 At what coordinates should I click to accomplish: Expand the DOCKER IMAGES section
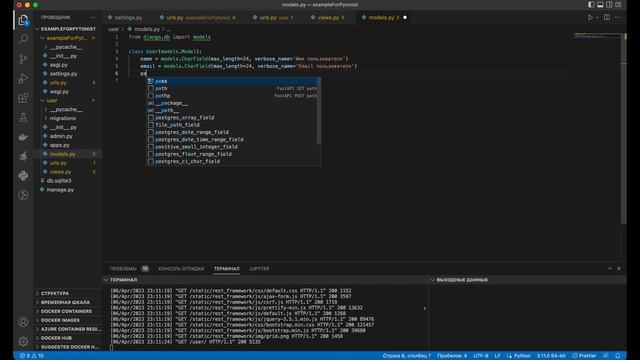(68, 320)
